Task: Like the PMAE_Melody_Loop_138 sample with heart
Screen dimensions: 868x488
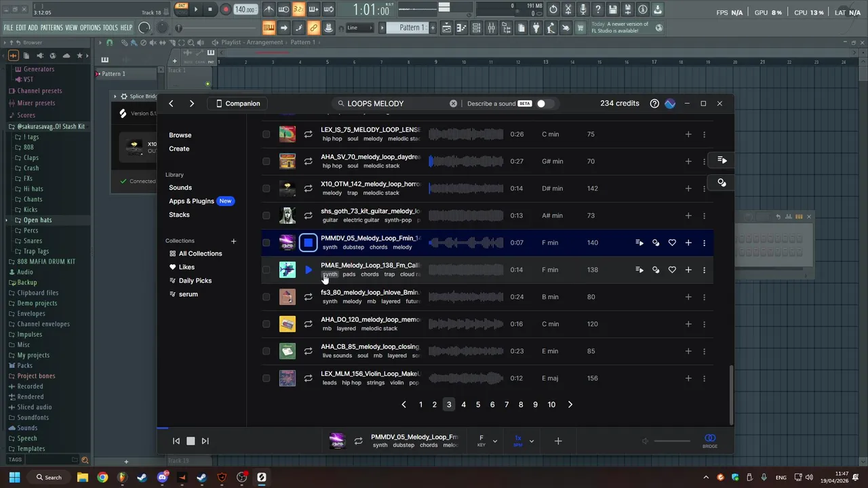Action: (672, 270)
